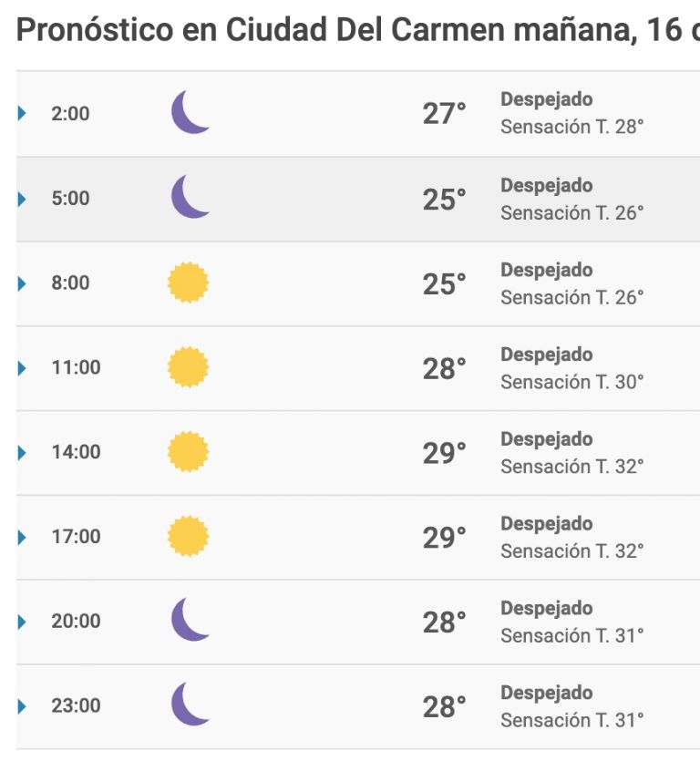Click the sun icon for 11:00
The width and height of the screenshot is (700, 761).
[x=189, y=367]
